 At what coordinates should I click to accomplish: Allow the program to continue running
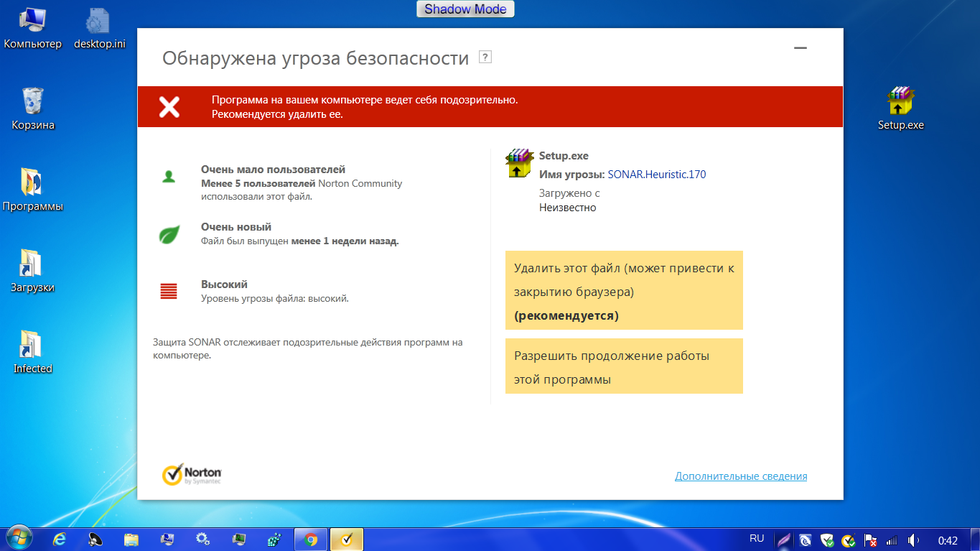tap(624, 366)
